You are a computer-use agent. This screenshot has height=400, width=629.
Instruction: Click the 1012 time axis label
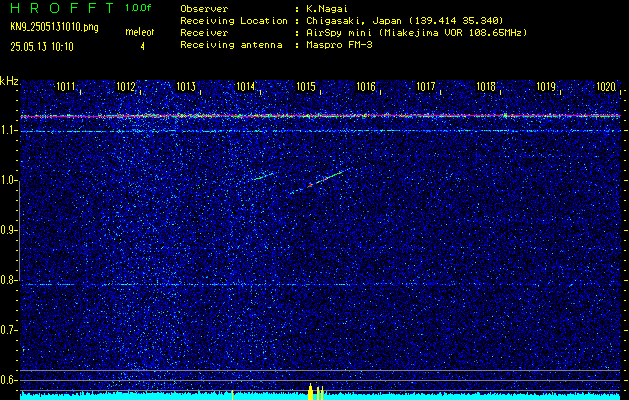(126, 86)
